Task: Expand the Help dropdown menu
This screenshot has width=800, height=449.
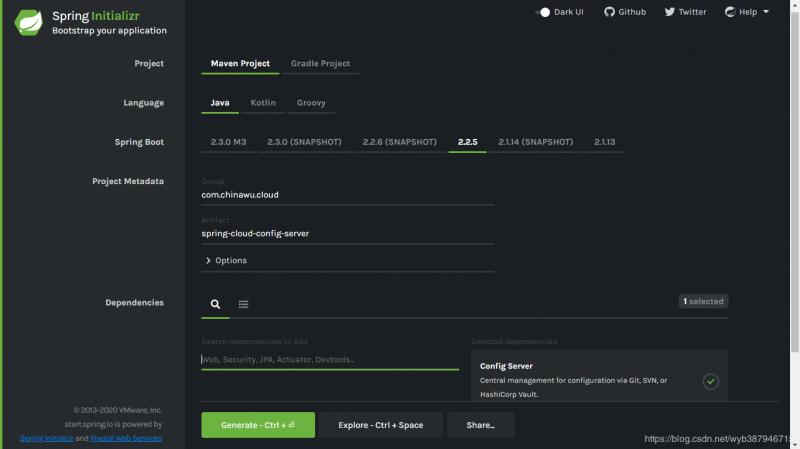Action: point(746,12)
